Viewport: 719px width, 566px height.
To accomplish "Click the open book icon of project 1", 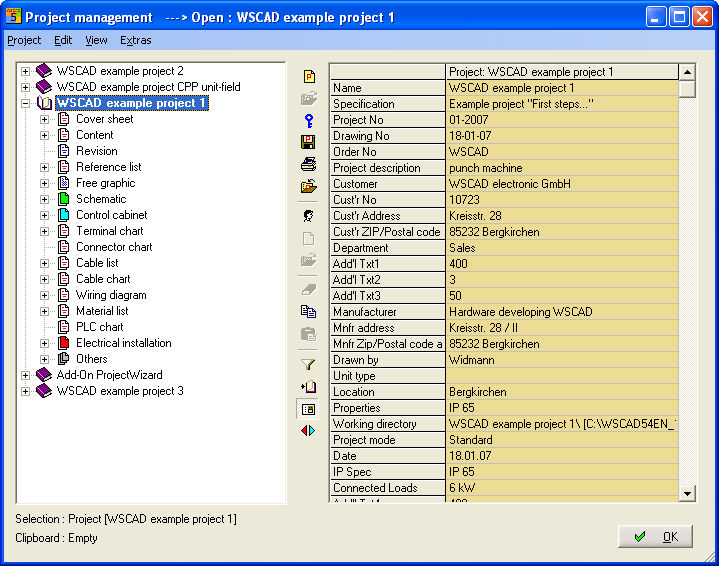I will click(44, 103).
